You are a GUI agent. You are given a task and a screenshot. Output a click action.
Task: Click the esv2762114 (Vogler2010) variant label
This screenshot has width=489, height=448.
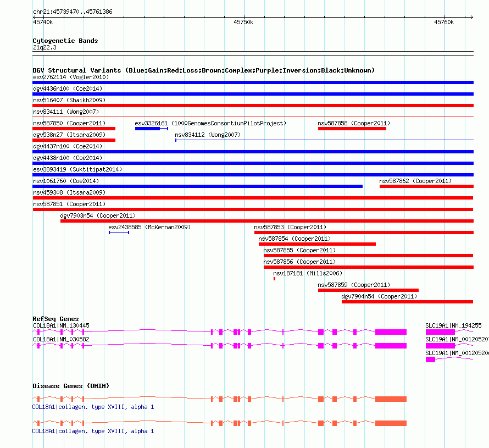click(71, 77)
